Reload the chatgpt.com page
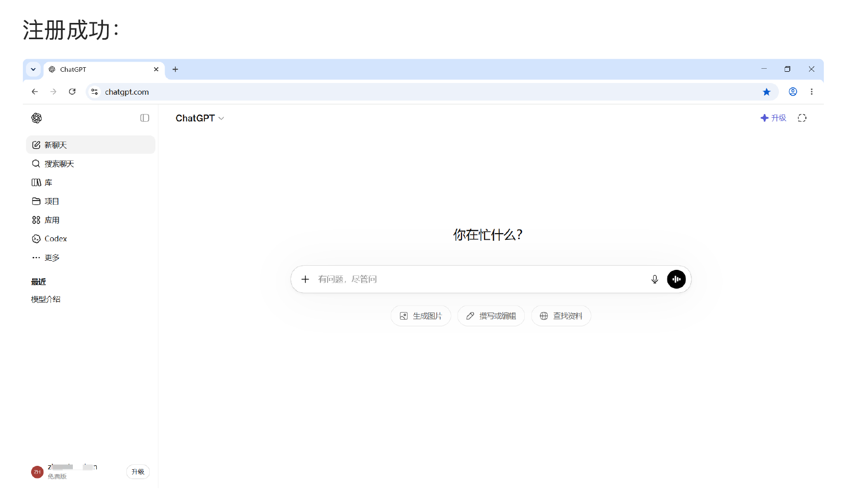The width and height of the screenshot is (861, 504). point(72,92)
